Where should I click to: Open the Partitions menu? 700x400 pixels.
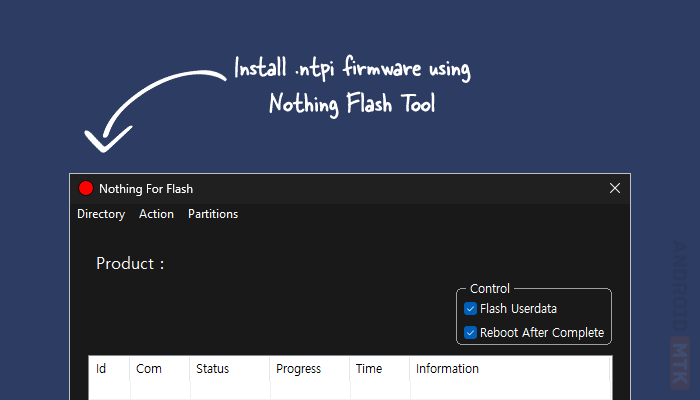click(213, 214)
